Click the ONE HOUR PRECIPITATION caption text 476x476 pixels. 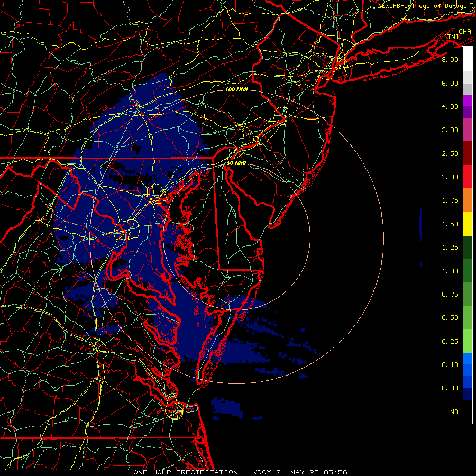click(x=186, y=472)
